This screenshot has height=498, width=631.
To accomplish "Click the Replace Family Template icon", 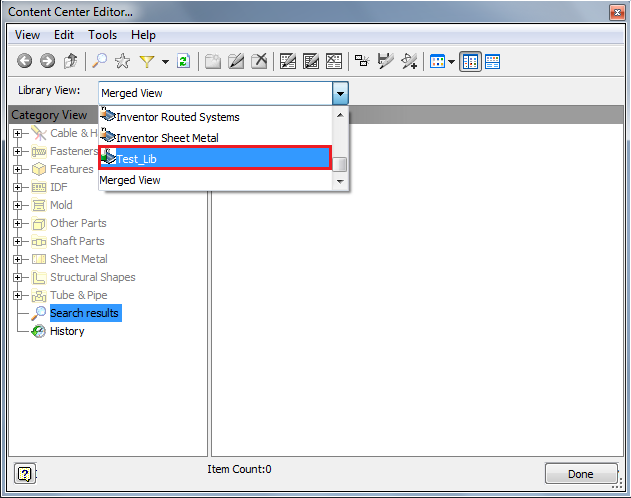I will (362, 61).
